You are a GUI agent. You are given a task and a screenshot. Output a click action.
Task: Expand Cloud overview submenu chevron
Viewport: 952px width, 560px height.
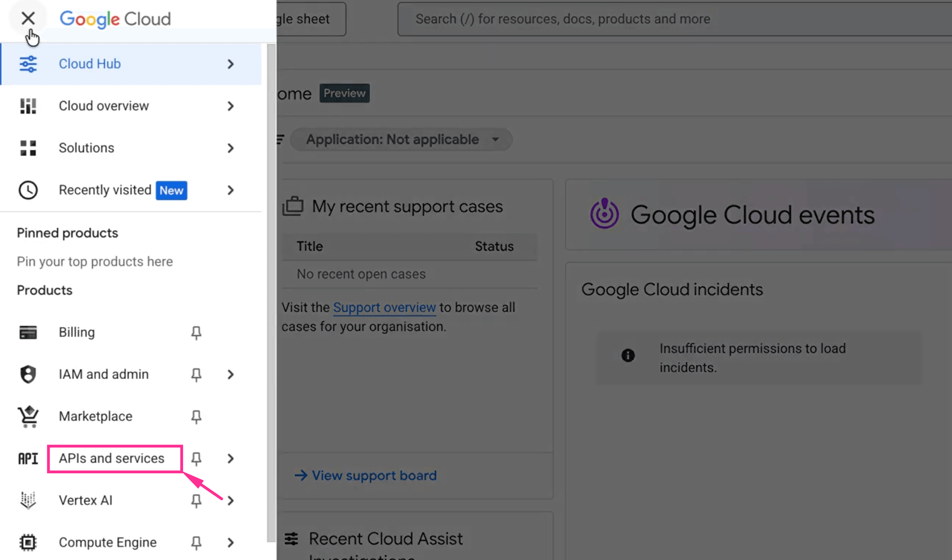230,106
